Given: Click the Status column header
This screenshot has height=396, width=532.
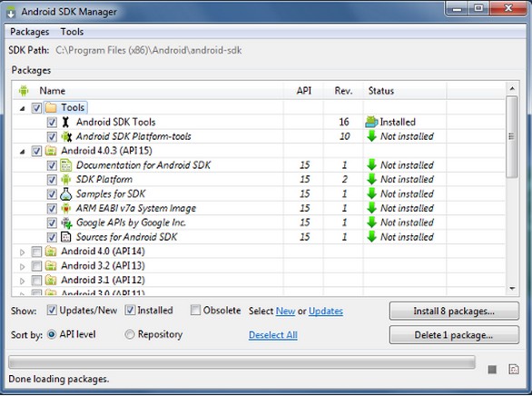Looking at the screenshot, I should (x=405, y=91).
